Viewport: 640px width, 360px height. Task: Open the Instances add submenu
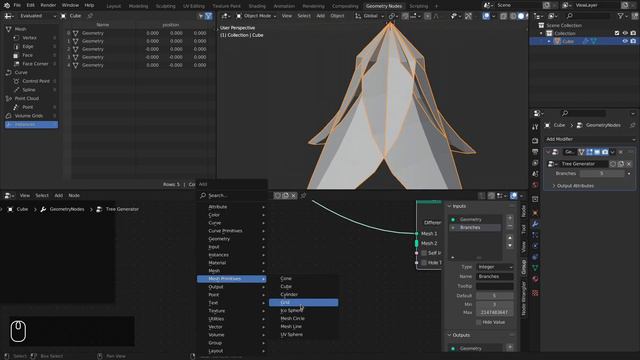coord(231,255)
